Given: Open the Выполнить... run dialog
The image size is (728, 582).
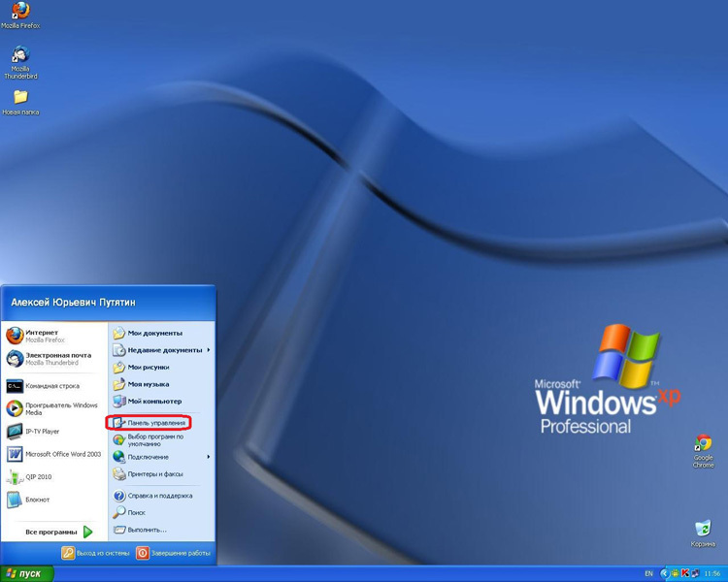Looking at the screenshot, I should coord(161,530).
